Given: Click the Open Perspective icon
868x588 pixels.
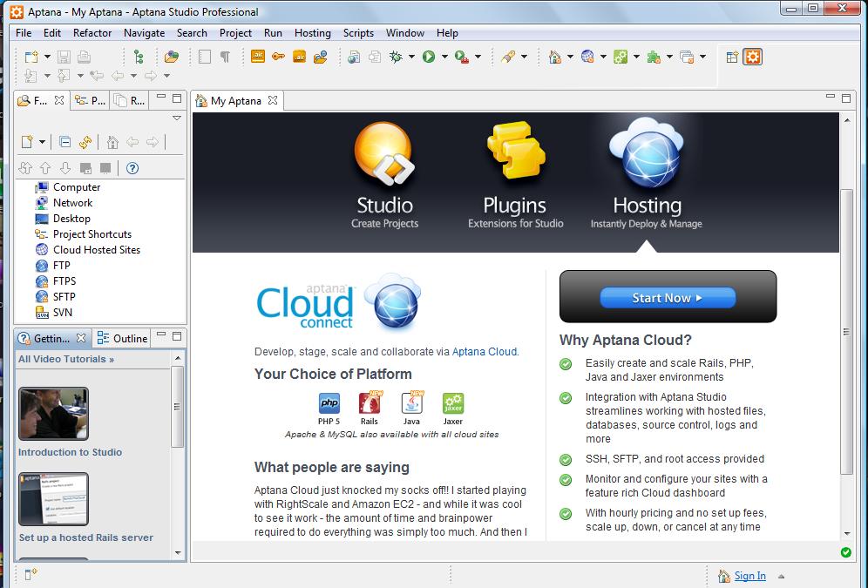Looking at the screenshot, I should (x=732, y=57).
